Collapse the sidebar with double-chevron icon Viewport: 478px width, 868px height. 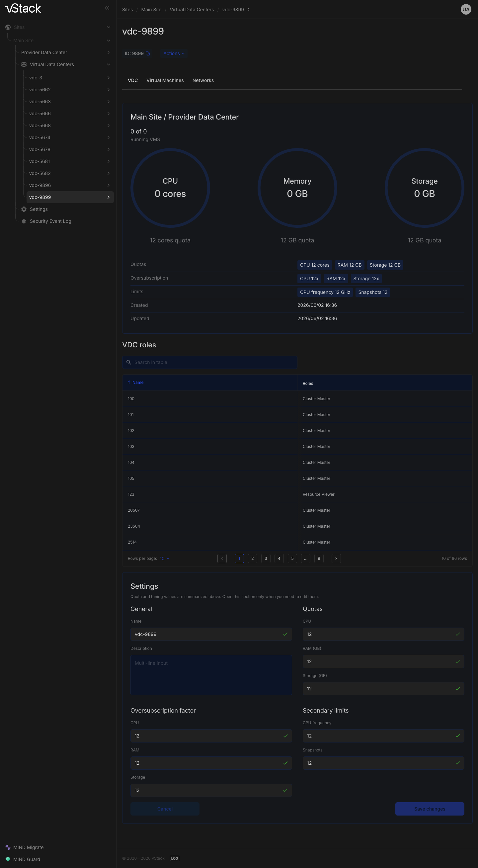[107, 8]
